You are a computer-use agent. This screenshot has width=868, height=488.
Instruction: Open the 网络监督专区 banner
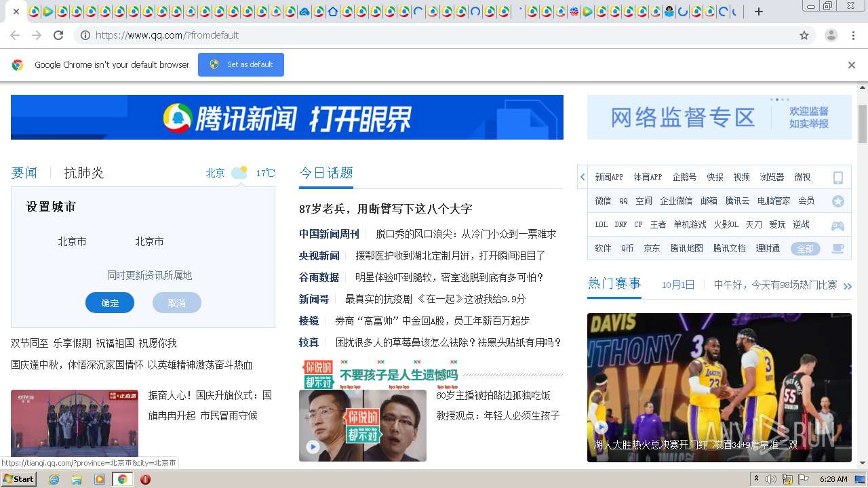pos(719,117)
